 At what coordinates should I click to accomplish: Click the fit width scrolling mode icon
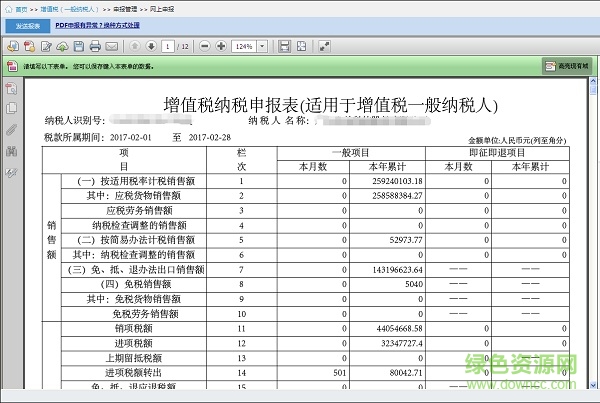point(284,47)
